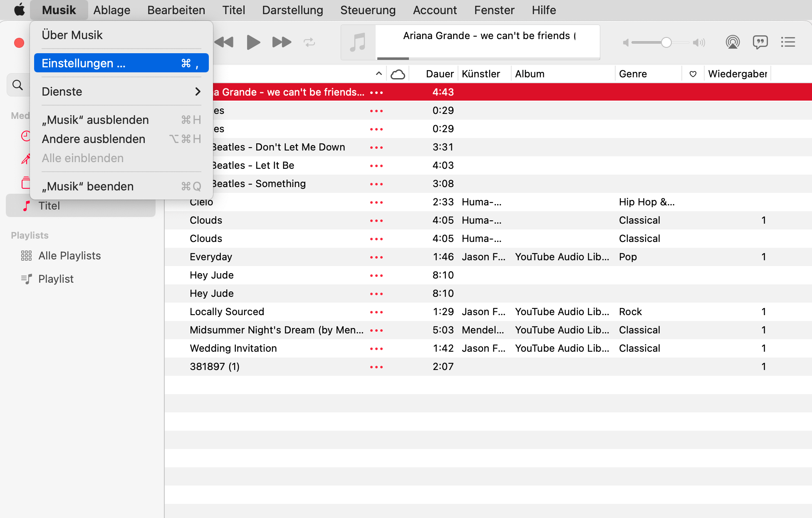The image size is (812, 518).
Task: Click the heart favorite column header
Action: pyautogui.click(x=693, y=74)
